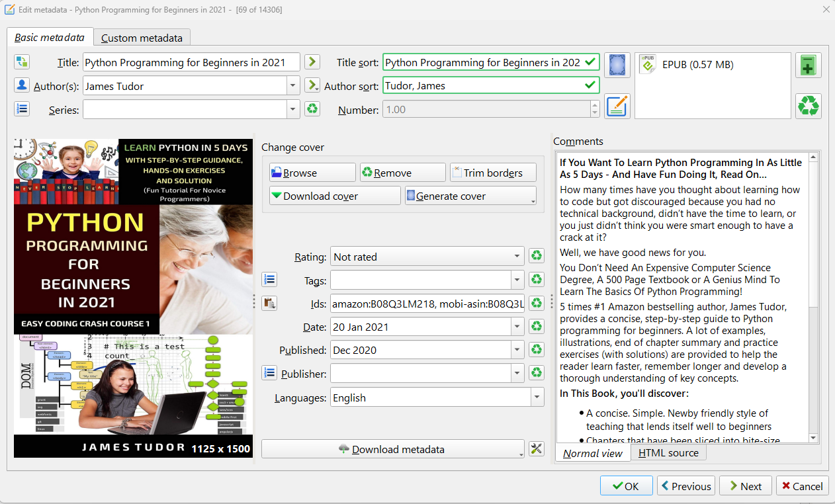Open the tag editor icon beside Tags

pyautogui.click(x=269, y=280)
